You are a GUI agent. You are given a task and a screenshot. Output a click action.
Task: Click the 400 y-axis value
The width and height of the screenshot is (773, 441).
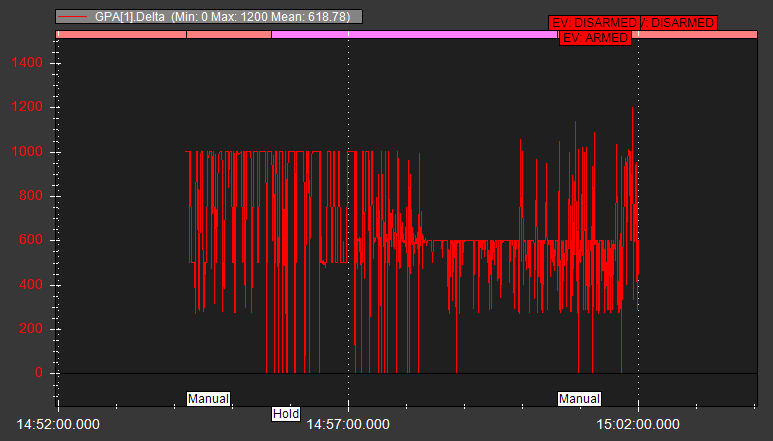click(x=31, y=284)
